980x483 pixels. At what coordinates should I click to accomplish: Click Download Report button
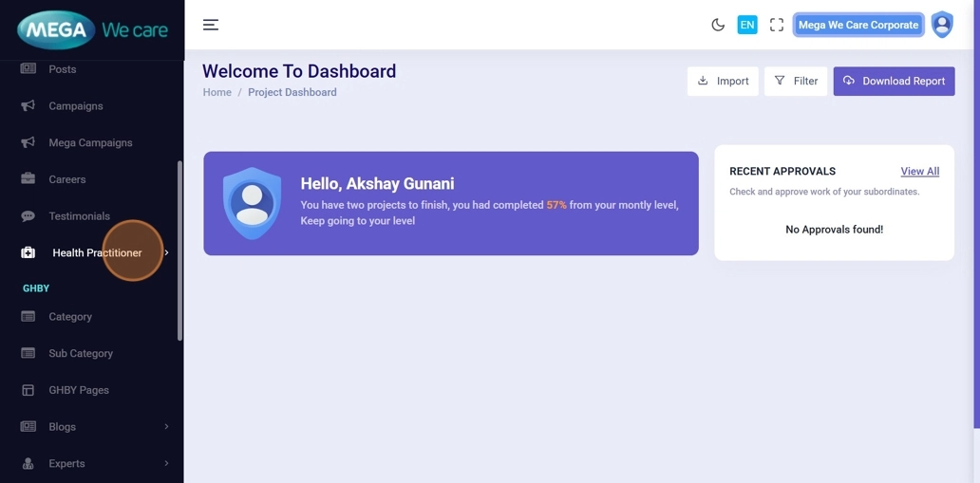(x=894, y=81)
